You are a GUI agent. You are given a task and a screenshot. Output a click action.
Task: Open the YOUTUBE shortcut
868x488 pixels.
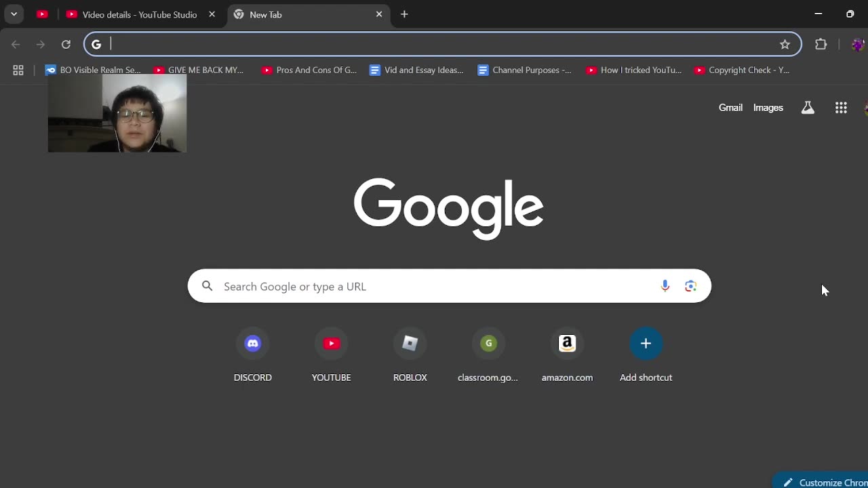coord(332,355)
